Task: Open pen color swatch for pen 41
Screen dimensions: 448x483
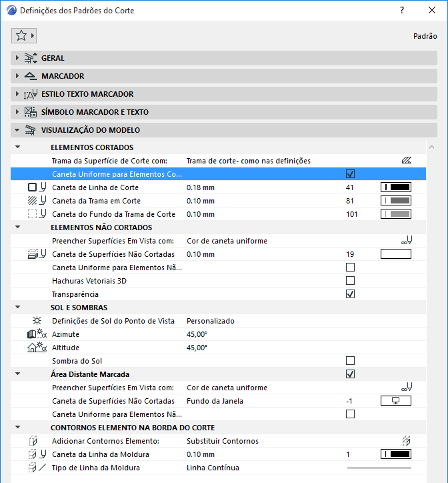Action: (396, 187)
